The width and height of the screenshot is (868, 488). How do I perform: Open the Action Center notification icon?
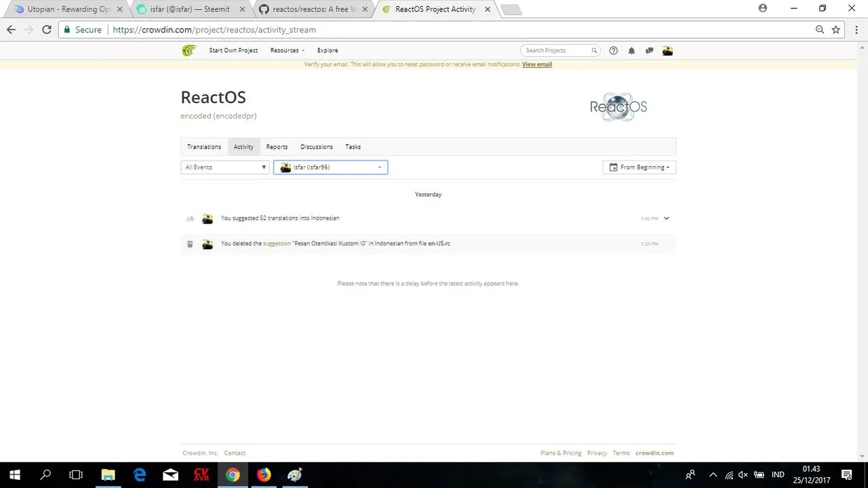[847, 474]
